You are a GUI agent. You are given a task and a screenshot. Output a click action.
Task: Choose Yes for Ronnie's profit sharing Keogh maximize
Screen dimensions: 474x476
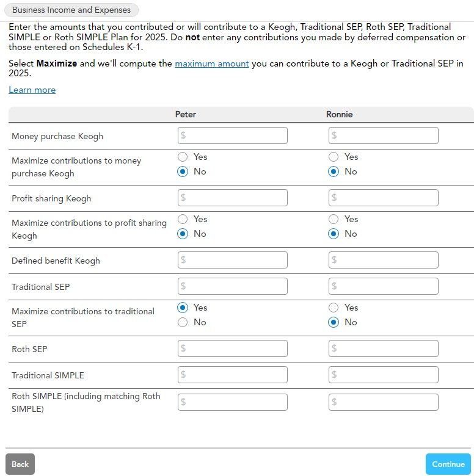[334, 219]
